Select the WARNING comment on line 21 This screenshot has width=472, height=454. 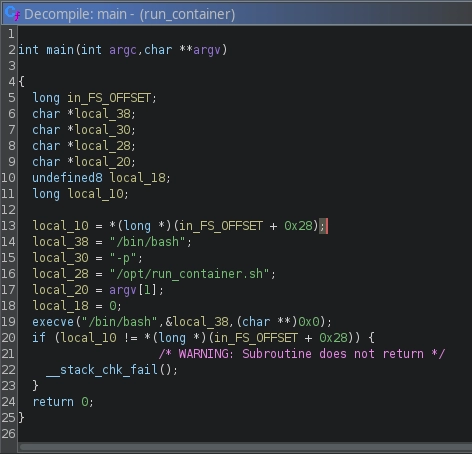(302, 354)
